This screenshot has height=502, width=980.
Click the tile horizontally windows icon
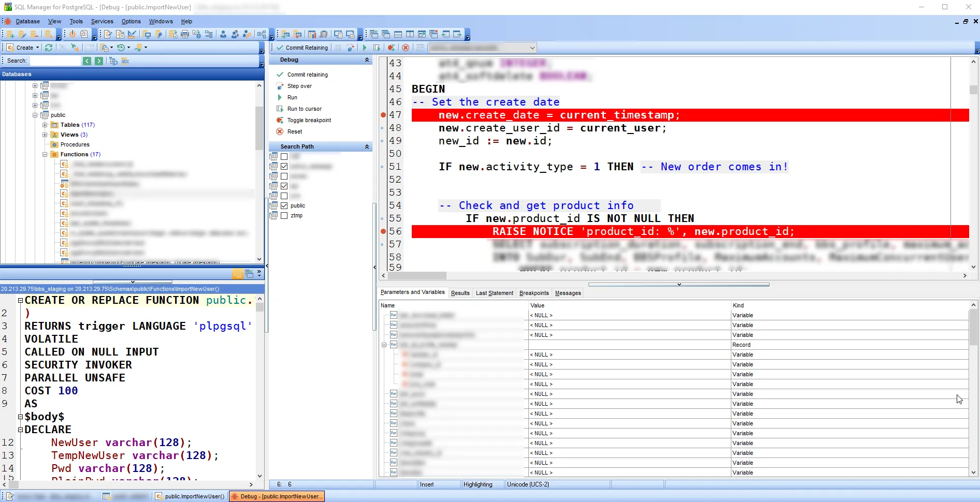point(398,34)
